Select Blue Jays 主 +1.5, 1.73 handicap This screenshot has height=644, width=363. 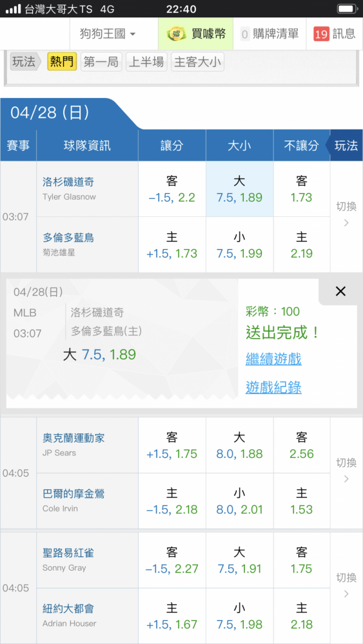click(x=172, y=245)
